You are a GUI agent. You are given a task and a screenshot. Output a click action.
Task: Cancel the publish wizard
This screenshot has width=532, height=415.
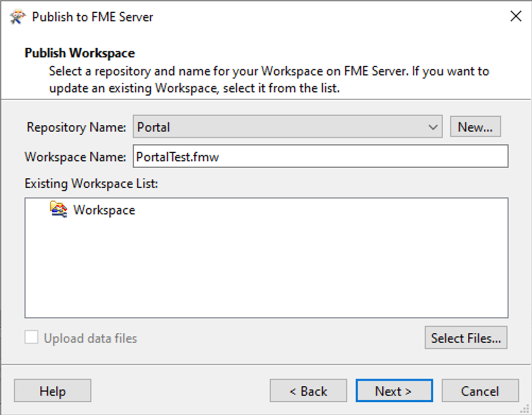479,391
